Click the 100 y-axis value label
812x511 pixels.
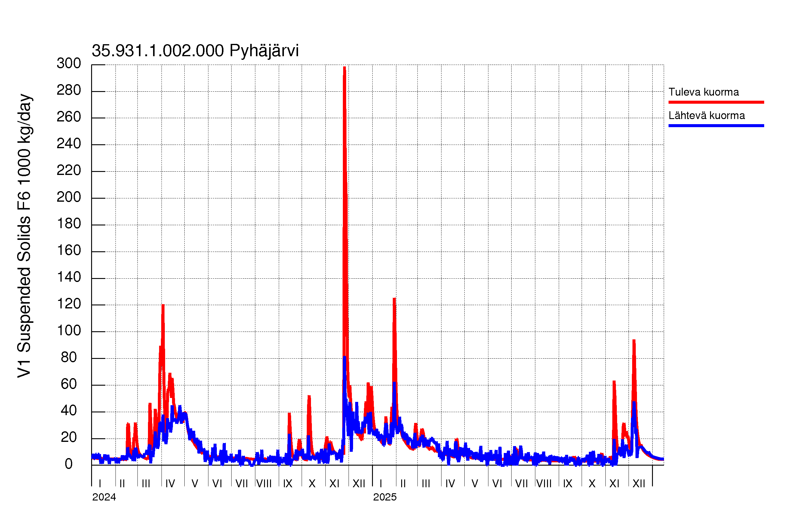(69, 331)
